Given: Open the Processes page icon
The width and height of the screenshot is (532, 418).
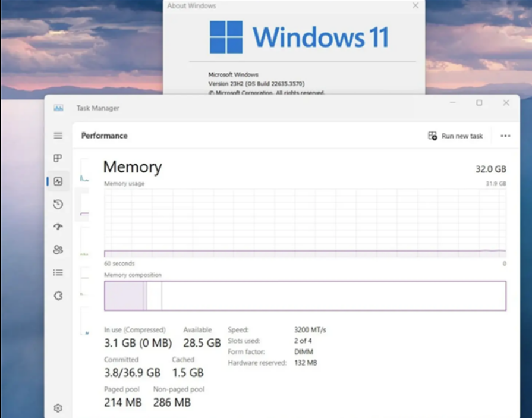Looking at the screenshot, I should [x=58, y=158].
